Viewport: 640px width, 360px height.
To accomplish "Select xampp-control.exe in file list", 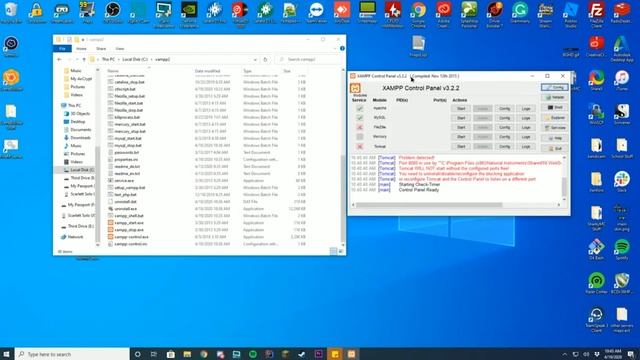I will (131, 237).
